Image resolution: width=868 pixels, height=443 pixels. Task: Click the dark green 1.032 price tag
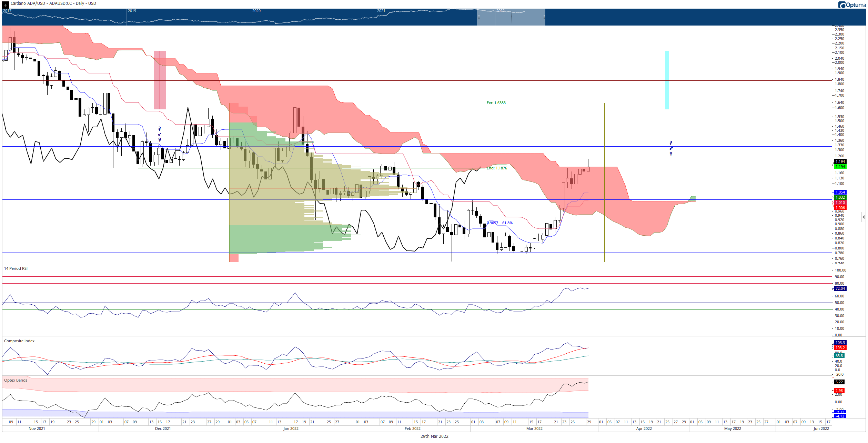(x=840, y=197)
